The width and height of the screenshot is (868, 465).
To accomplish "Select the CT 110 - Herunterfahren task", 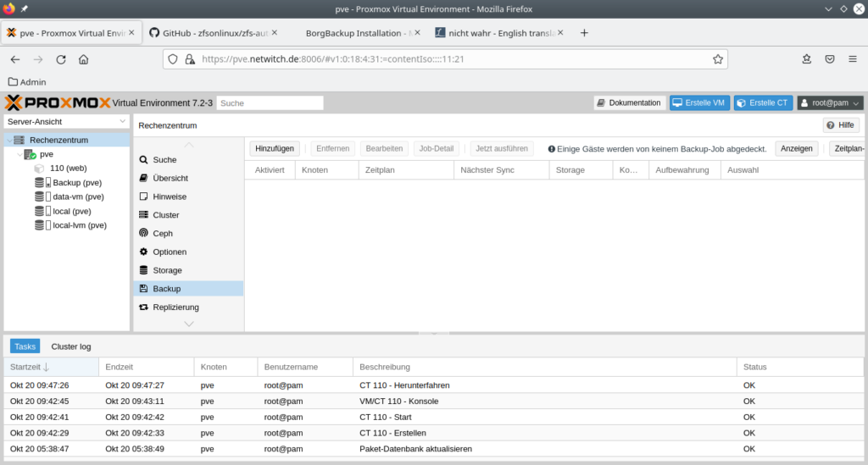I will [x=433, y=385].
